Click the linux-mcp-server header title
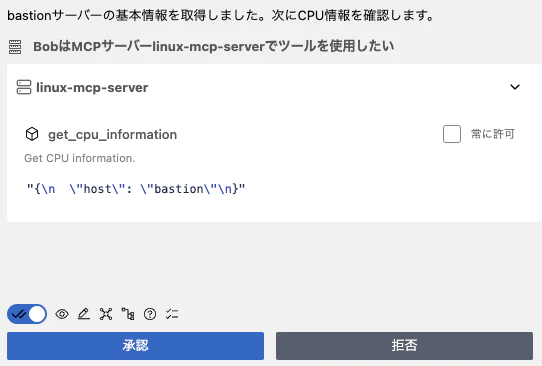The image size is (542, 366). click(x=92, y=87)
